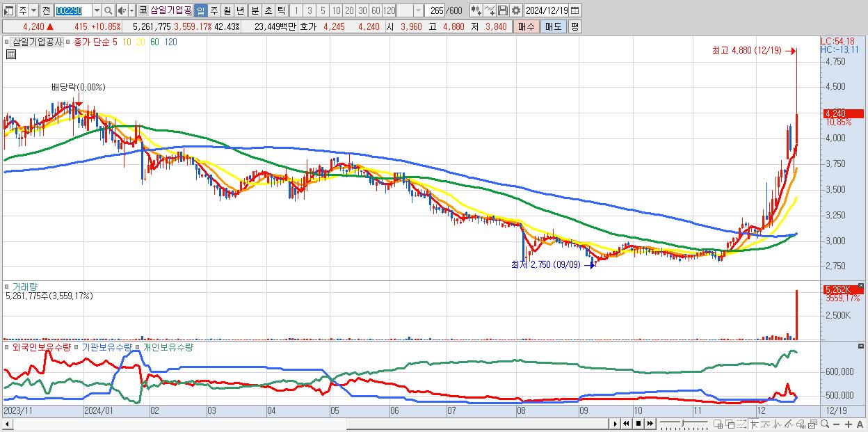Select the 5 interval tab
Screen dimensions: 868x432
(x=323, y=10)
